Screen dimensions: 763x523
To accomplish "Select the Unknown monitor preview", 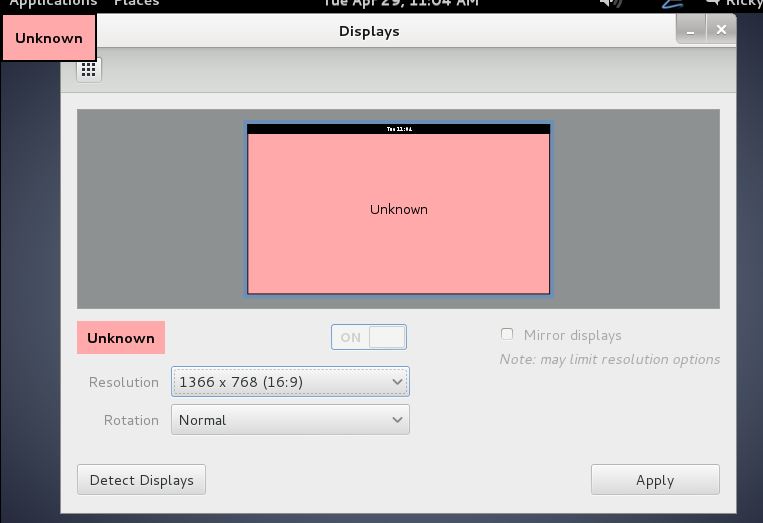I will click(399, 209).
